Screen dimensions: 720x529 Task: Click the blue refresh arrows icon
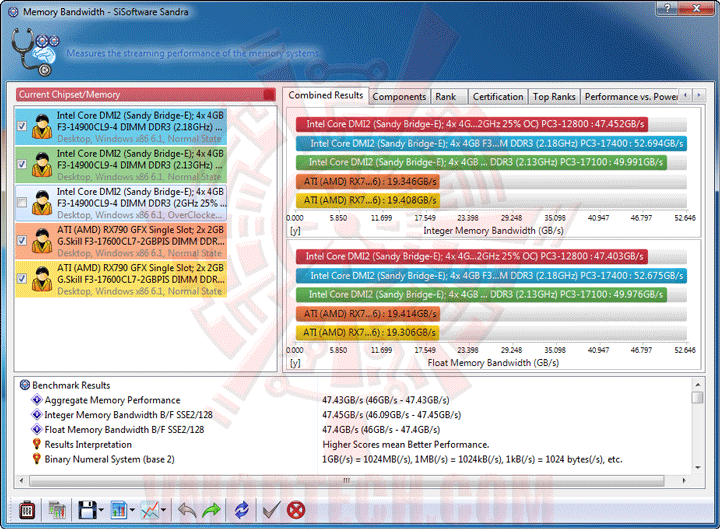242,510
